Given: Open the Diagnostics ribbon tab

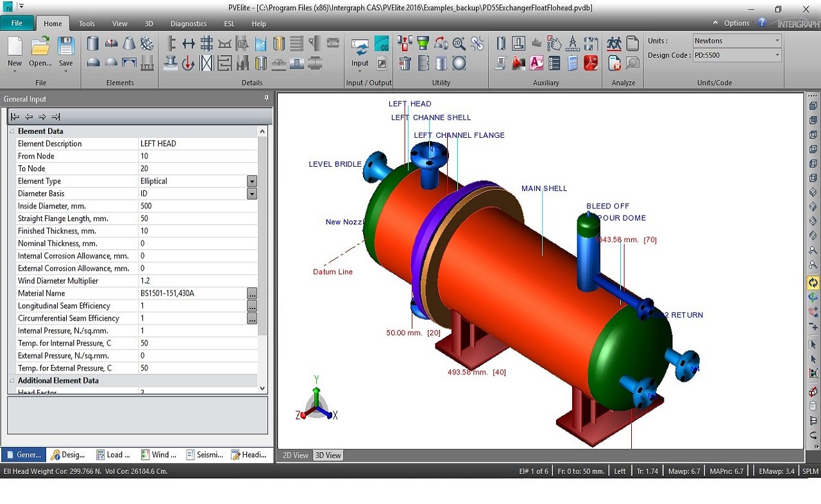Looking at the screenshot, I should pos(189,24).
